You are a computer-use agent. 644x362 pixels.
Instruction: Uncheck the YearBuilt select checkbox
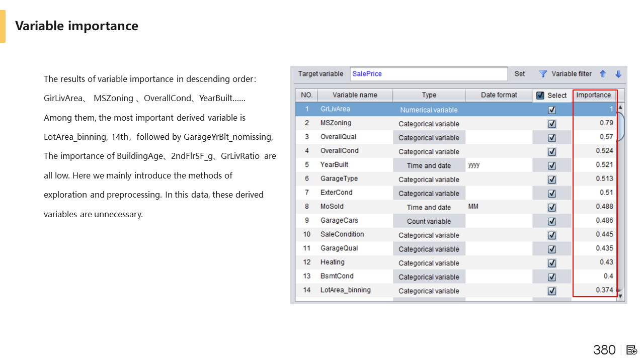pyautogui.click(x=552, y=165)
